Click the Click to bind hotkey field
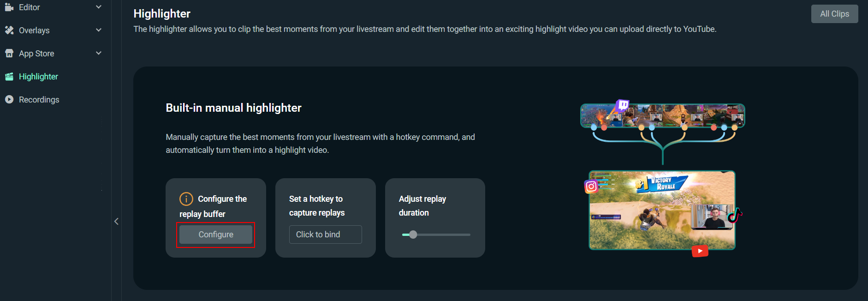The width and height of the screenshot is (868, 301). (x=325, y=234)
